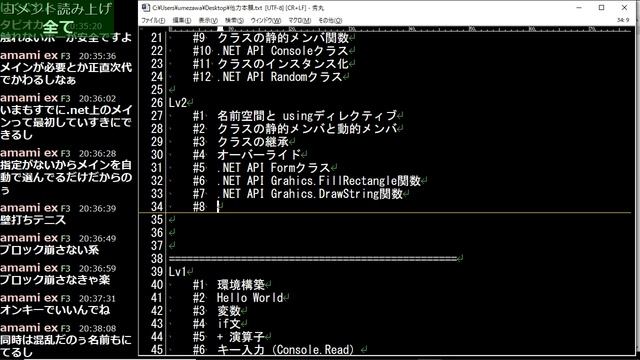Click comment '指定がないからメインを自動で選んでる…'
The height and width of the screenshot is (360, 640).
[66, 178]
